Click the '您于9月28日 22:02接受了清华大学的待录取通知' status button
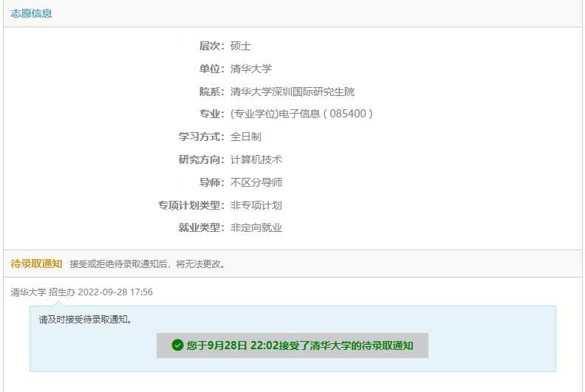The width and height of the screenshot is (585, 392). pos(292,345)
